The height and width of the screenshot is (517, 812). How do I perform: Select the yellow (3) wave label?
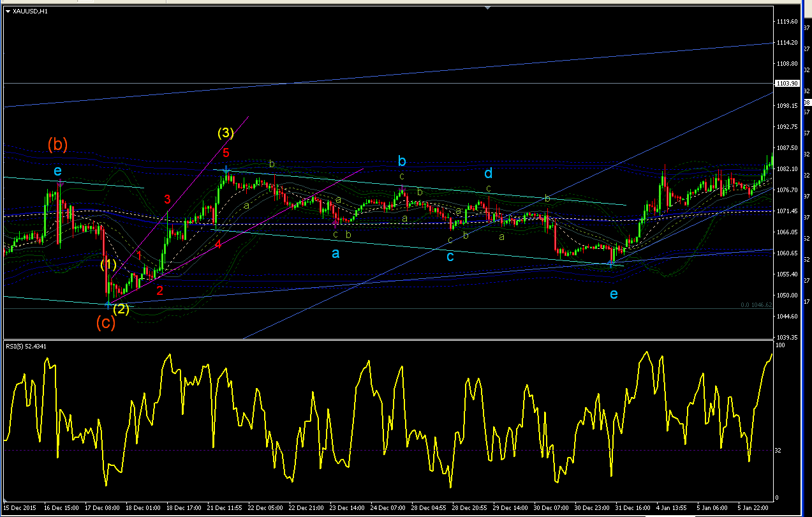click(x=226, y=133)
